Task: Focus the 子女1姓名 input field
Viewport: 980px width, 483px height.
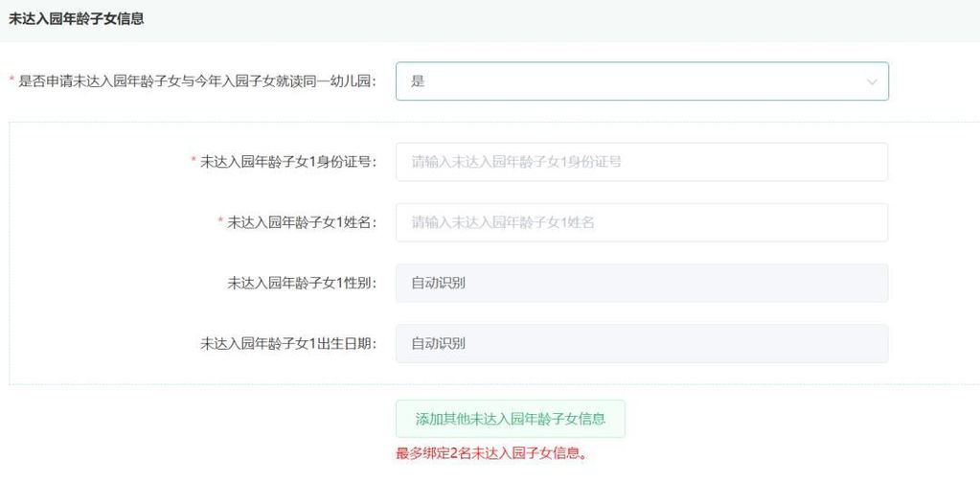Action: pos(641,222)
